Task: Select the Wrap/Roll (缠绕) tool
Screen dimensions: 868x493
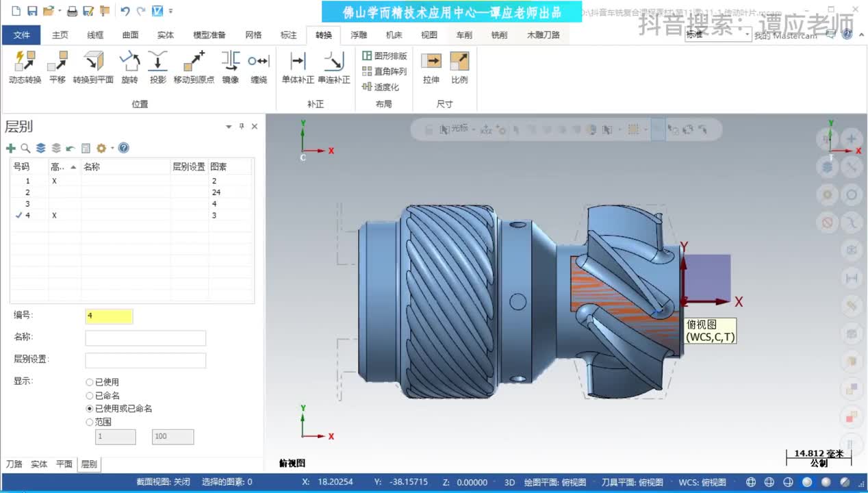Action: (259, 68)
